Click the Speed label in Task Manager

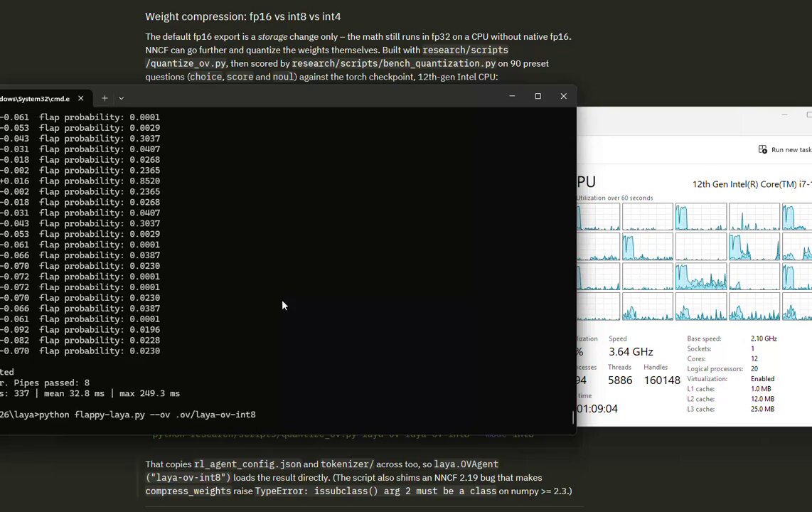618,338
